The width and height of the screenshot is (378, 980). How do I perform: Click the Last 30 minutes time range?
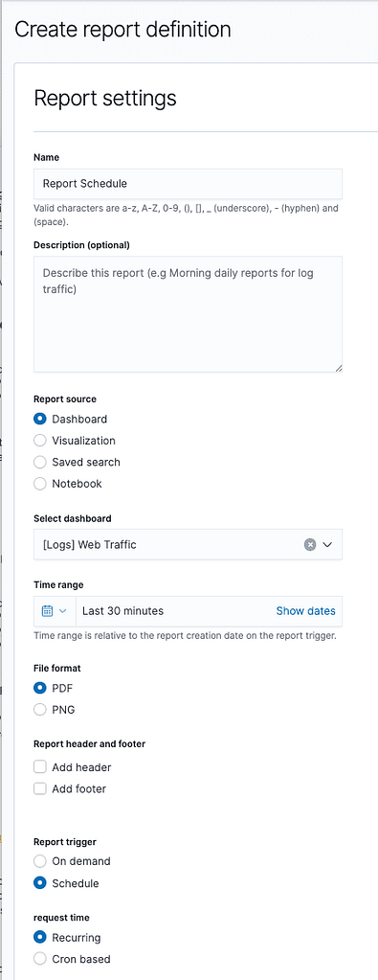tap(123, 611)
